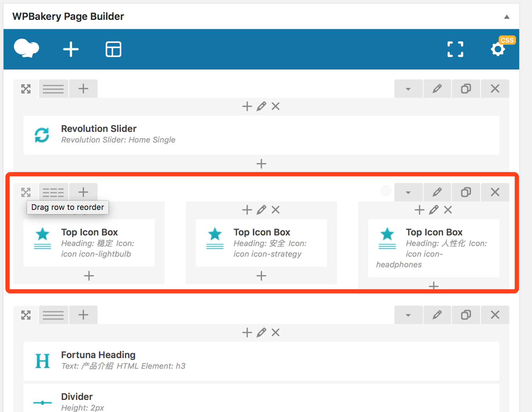Viewport: 532px width, 412px height.
Task: Delete the Fortuna Heading column
Action: tap(276, 332)
